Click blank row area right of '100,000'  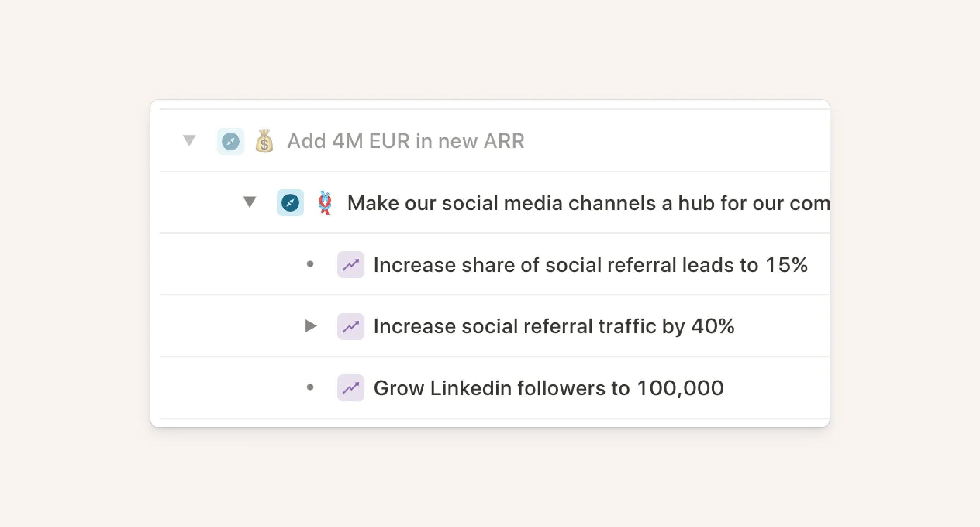coord(775,388)
